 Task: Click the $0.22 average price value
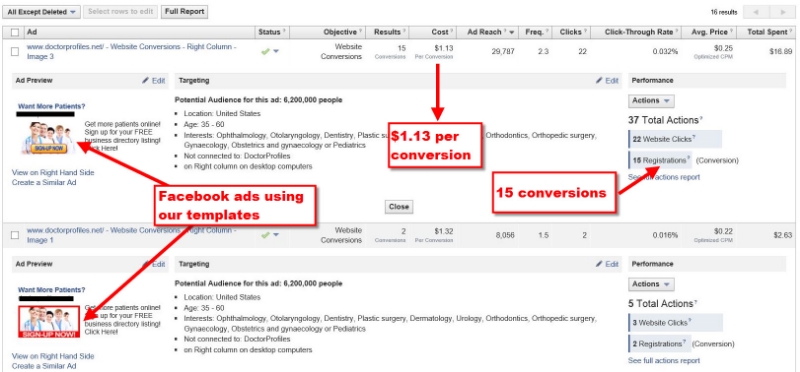pyautogui.click(x=723, y=231)
